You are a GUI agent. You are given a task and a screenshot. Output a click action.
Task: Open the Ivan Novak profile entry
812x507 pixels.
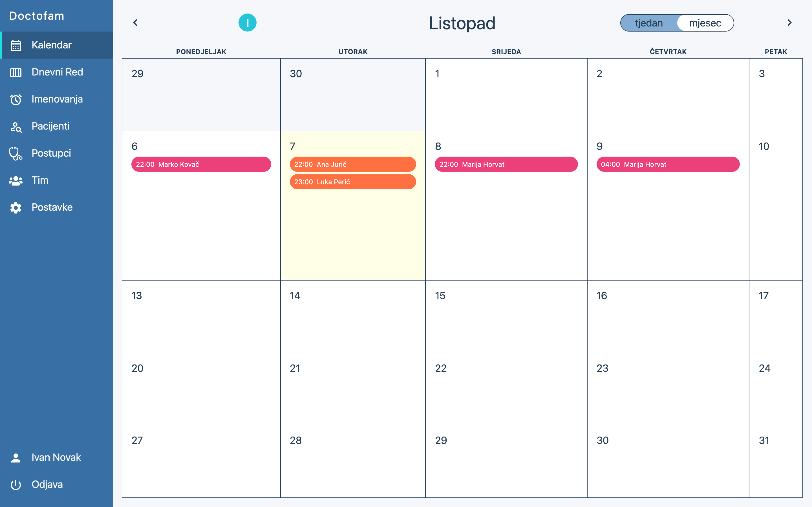point(56,457)
